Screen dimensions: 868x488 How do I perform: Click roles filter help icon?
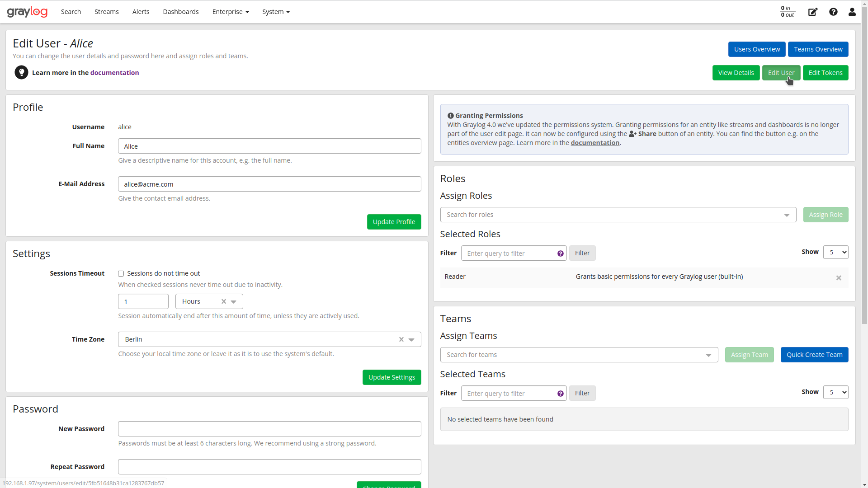click(561, 253)
